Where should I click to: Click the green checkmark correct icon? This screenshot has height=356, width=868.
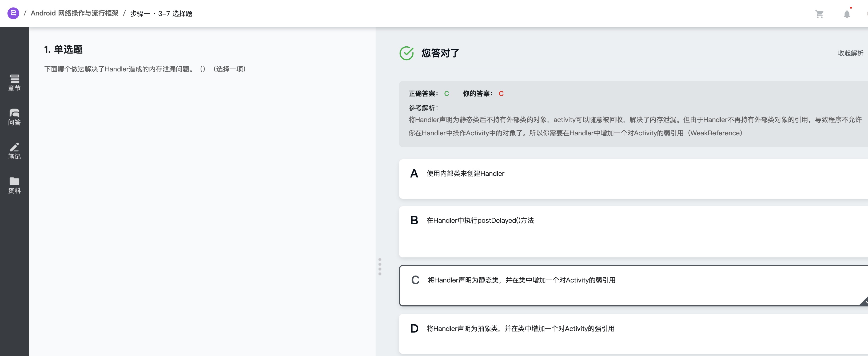[406, 53]
